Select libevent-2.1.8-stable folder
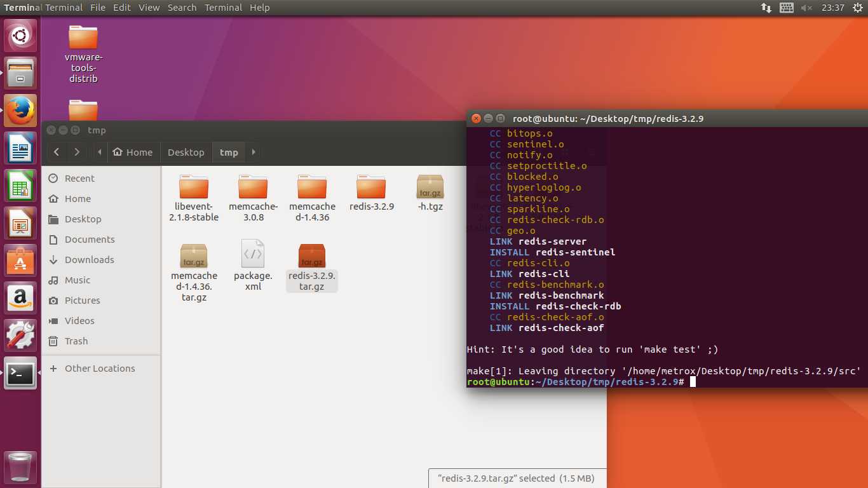Image resolution: width=868 pixels, height=488 pixels. click(x=194, y=198)
